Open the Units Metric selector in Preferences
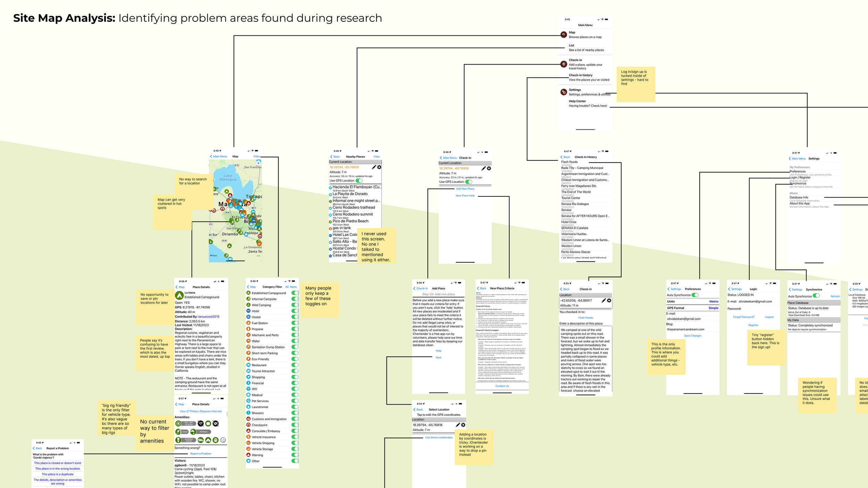 714,301
